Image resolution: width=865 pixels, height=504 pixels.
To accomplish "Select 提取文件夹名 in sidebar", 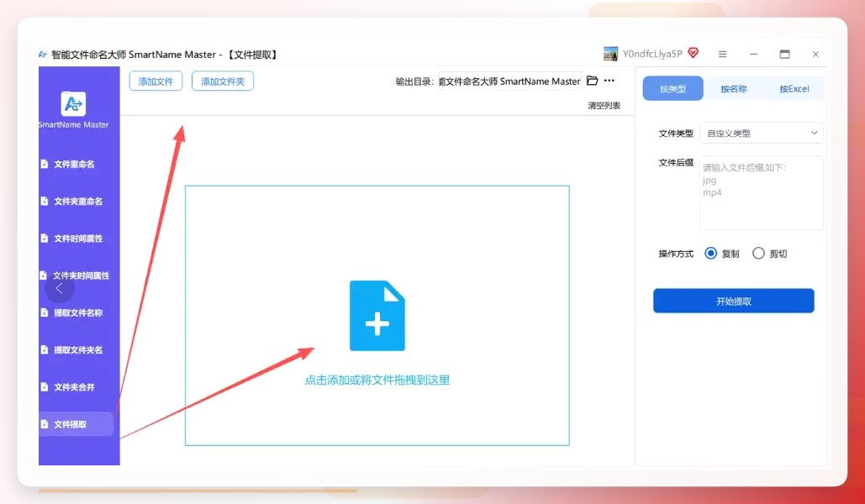I will coord(75,350).
